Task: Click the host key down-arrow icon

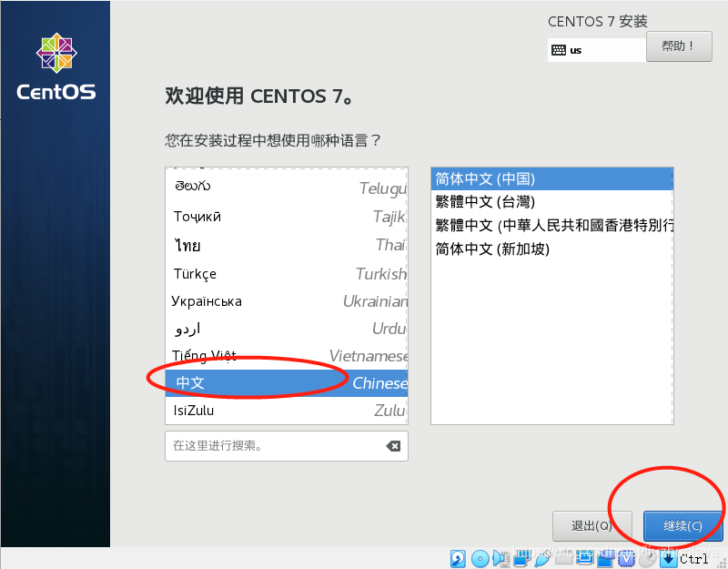Action: coord(668,559)
